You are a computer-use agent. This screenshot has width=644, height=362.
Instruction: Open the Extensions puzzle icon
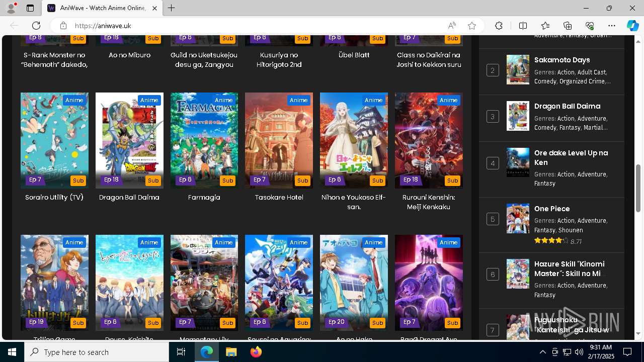point(499,26)
